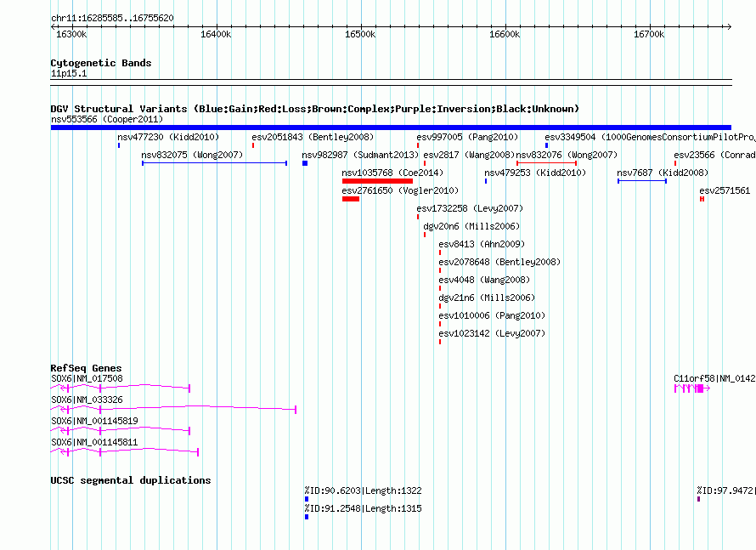The image size is (756, 550).
Task: Select the nsv7687 (Kidd2008) blue interval
Action: [x=642, y=181]
